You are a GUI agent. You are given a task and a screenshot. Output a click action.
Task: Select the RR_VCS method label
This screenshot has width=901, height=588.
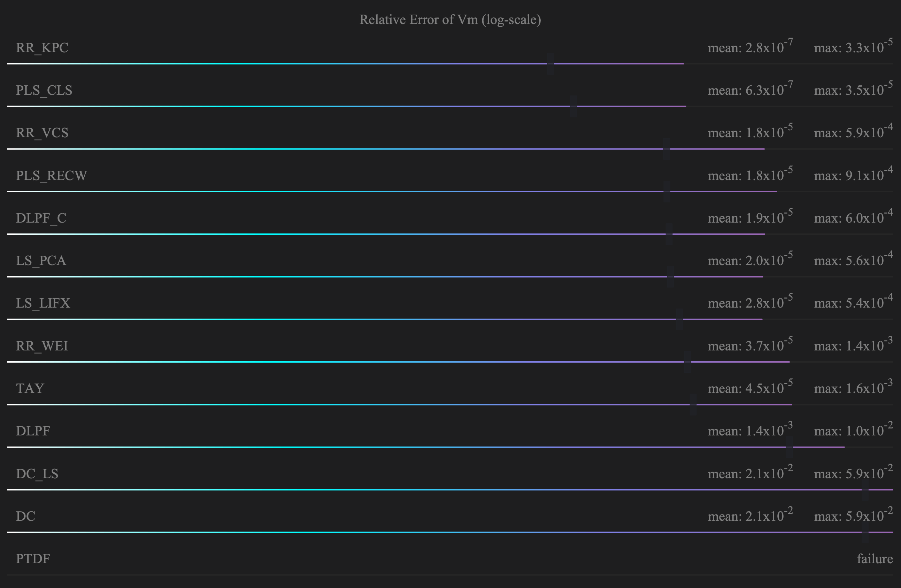[42, 133]
